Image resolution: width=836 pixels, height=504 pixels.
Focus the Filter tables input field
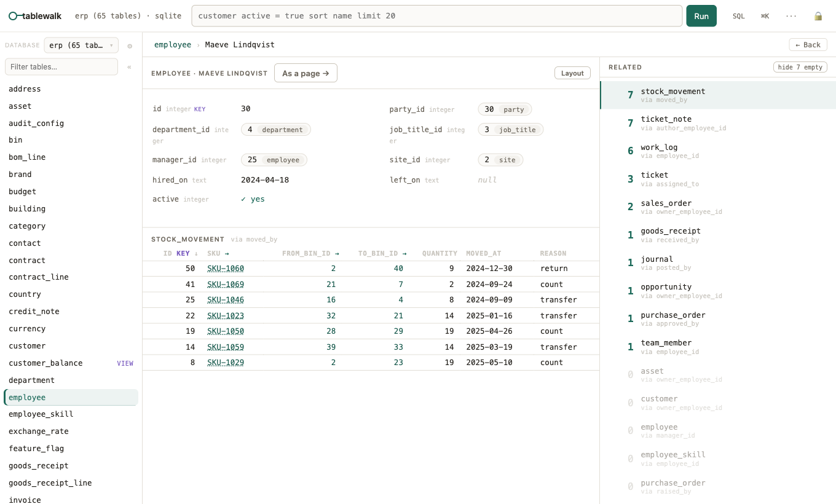pos(61,67)
